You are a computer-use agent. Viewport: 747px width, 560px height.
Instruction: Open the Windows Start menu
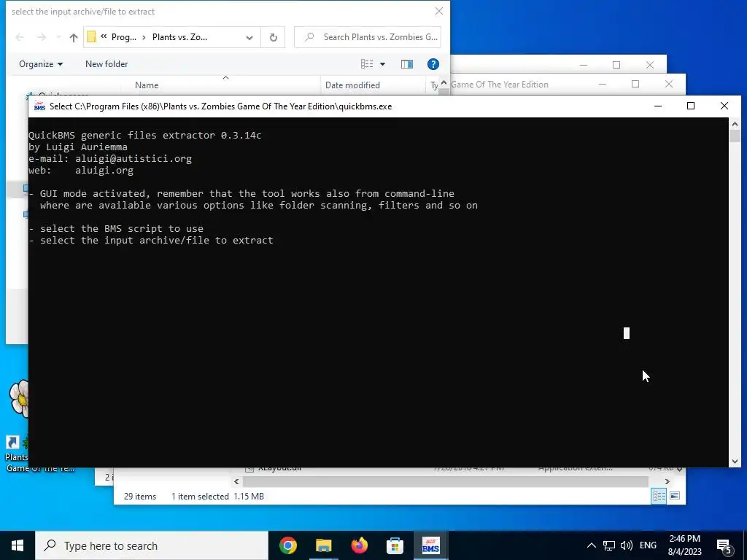pyautogui.click(x=18, y=545)
